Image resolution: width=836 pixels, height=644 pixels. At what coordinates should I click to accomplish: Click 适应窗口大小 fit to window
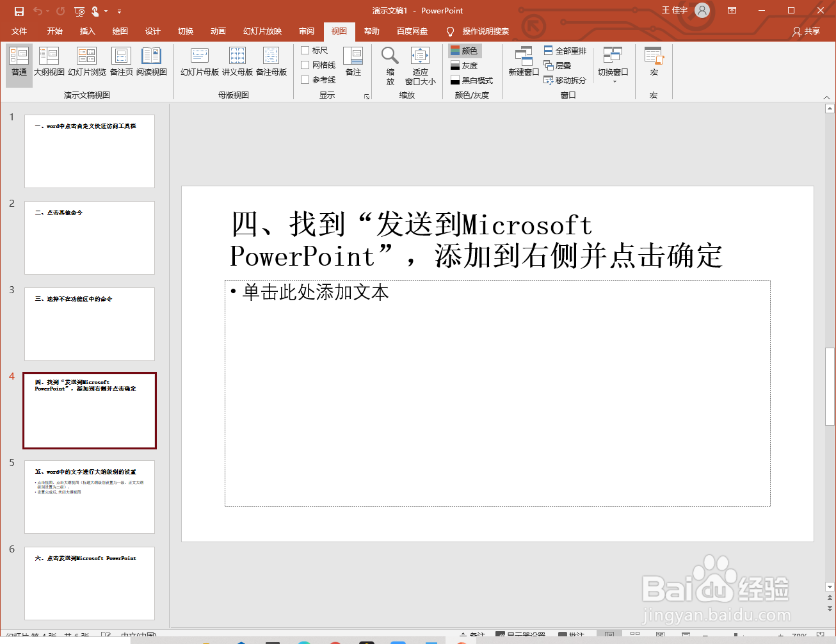(x=421, y=65)
